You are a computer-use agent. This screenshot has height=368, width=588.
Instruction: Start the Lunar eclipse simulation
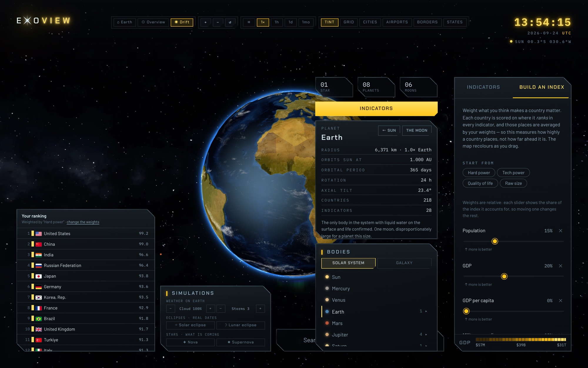point(240,325)
